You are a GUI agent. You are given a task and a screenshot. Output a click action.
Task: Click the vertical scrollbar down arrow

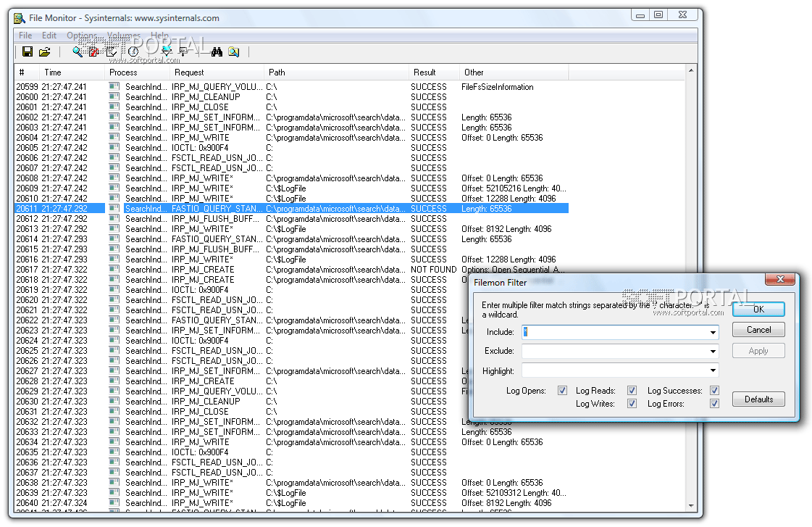coord(691,506)
